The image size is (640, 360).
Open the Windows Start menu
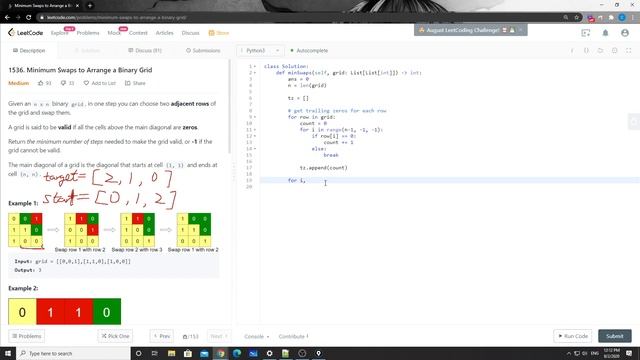[x=8, y=353]
